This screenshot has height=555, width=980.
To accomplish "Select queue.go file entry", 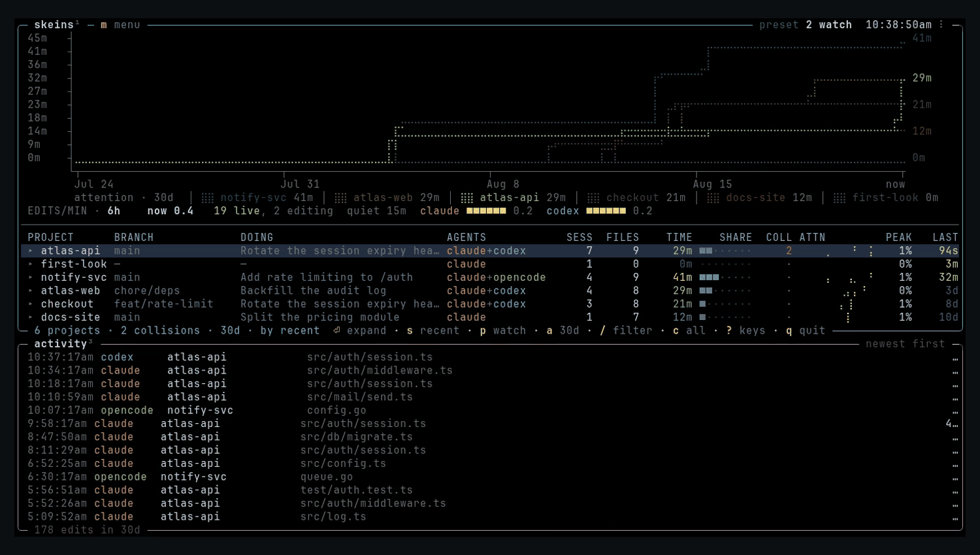I will [327, 477].
